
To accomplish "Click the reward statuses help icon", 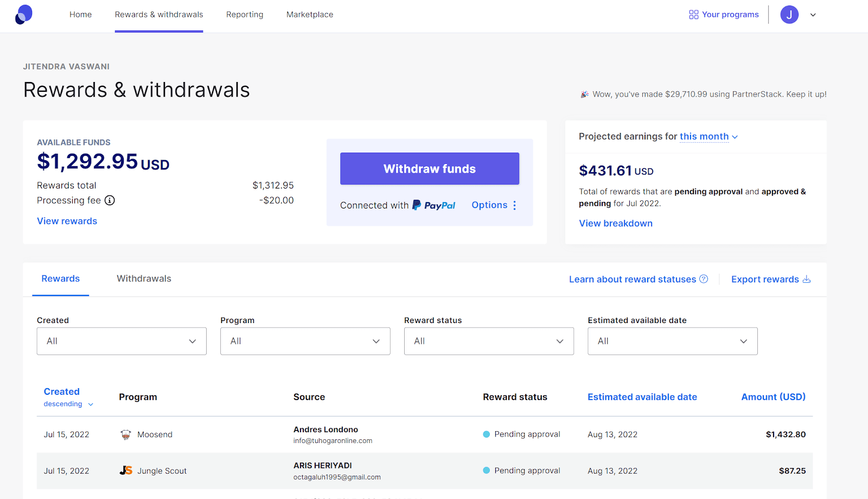I will [704, 279].
